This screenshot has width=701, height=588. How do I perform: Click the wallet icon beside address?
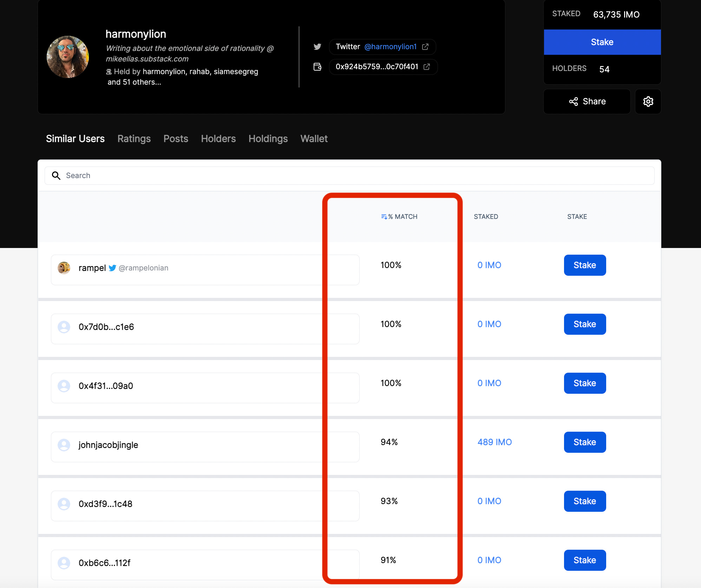(317, 67)
